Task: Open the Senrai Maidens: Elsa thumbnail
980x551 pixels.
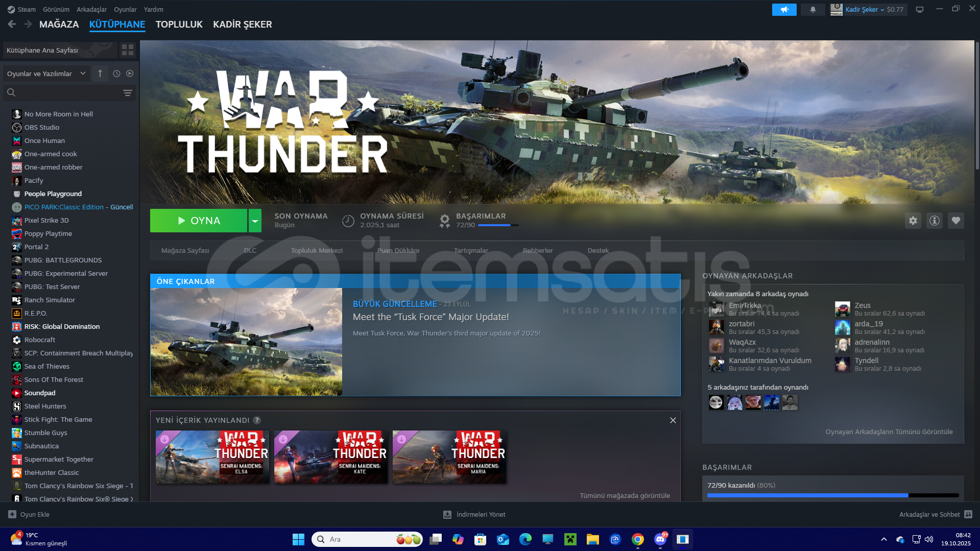Action: point(212,457)
